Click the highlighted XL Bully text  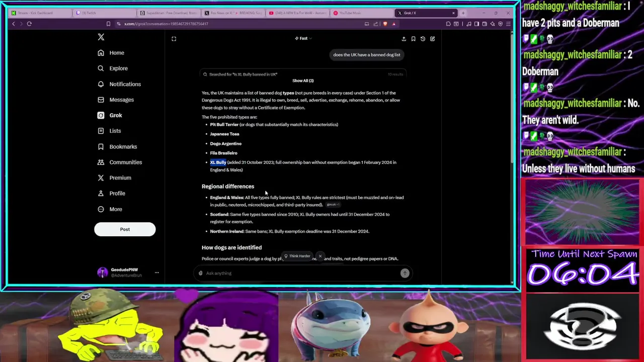[218, 162]
